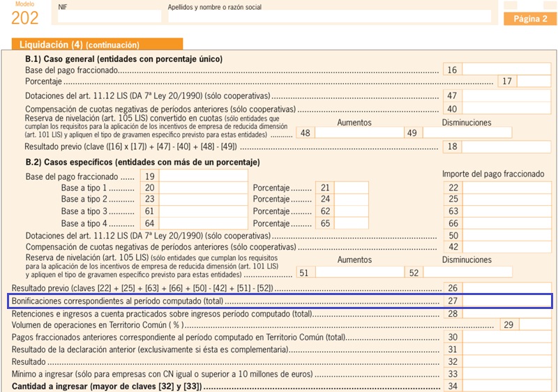Select the highlighted field 27 Bonificaciones
558x392 pixels.
point(507,301)
